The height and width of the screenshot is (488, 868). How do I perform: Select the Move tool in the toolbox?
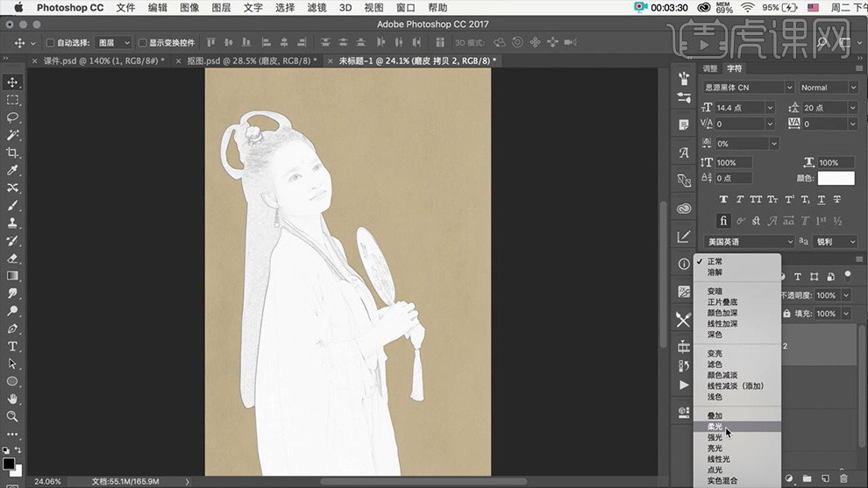point(12,82)
